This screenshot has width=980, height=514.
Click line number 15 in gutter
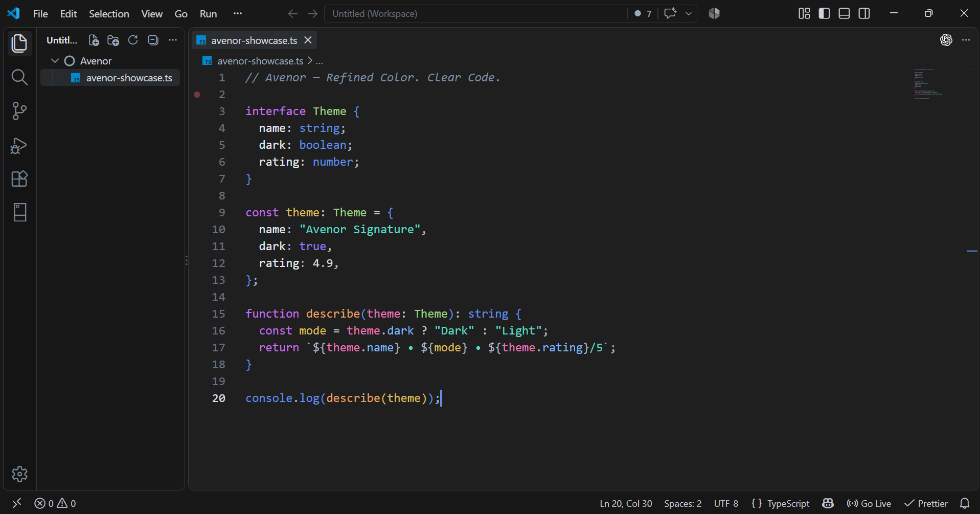point(218,314)
